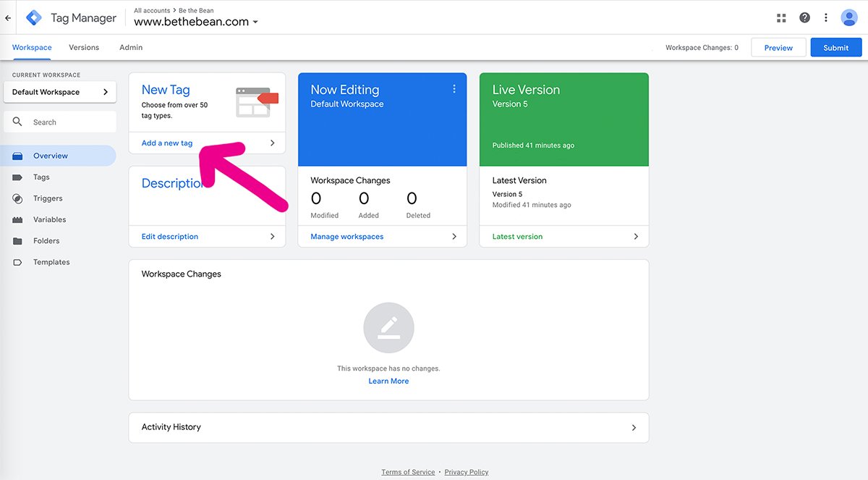Click the Modified count zero

click(x=316, y=198)
